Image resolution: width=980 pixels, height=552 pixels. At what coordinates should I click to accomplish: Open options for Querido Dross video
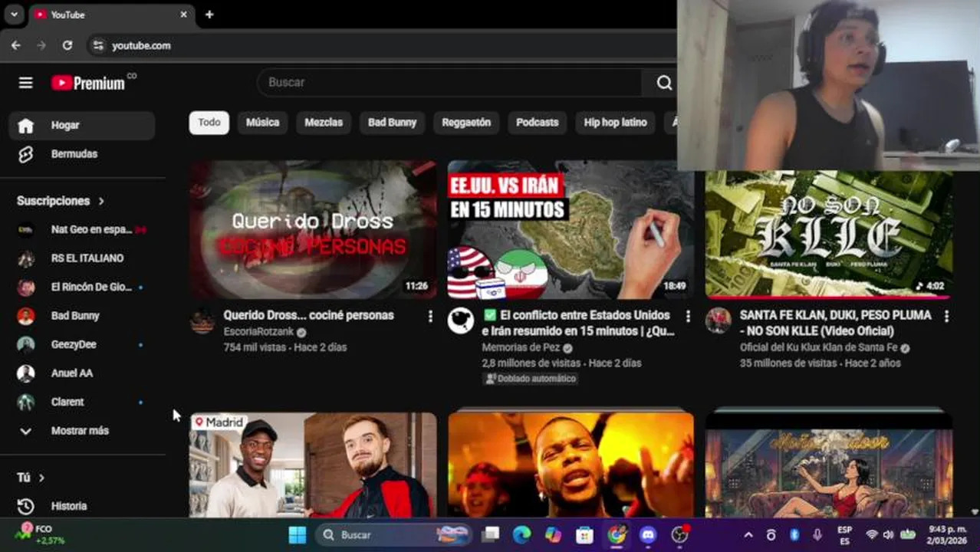tap(430, 316)
